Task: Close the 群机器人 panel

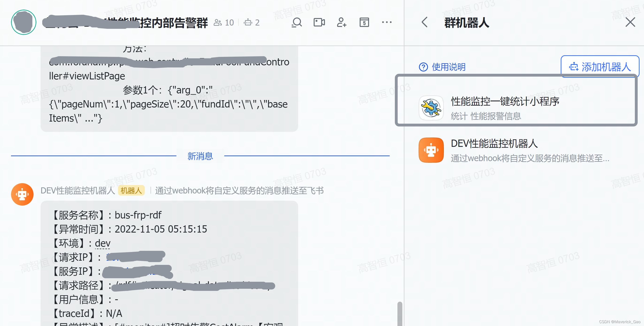Action: click(x=630, y=22)
